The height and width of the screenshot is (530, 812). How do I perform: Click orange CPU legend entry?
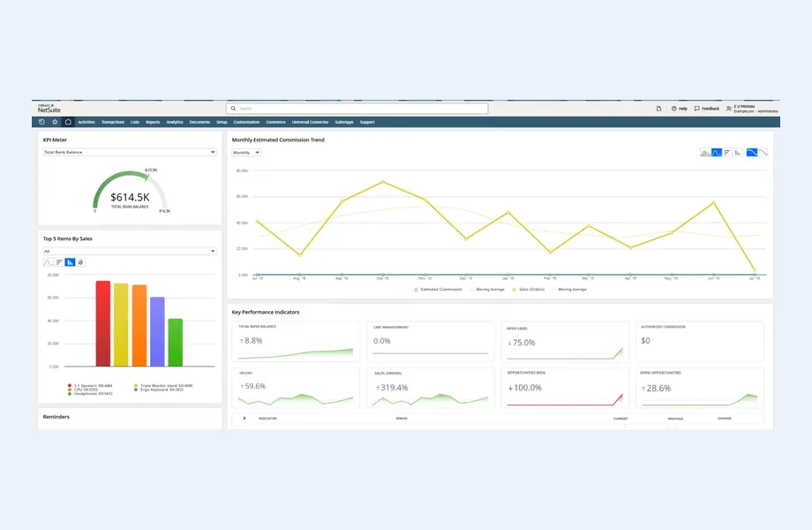pyautogui.click(x=83, y=390)
